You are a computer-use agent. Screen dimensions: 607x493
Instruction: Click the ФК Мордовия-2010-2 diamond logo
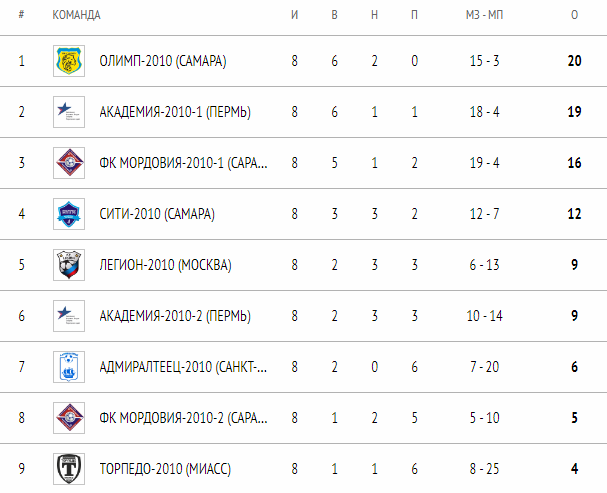tap(69, 418)
